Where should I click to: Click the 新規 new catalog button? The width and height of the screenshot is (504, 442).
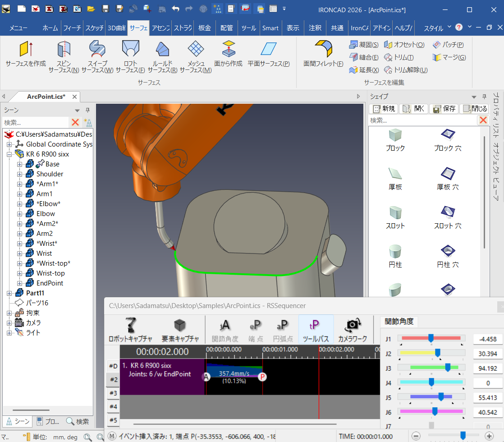384,109
